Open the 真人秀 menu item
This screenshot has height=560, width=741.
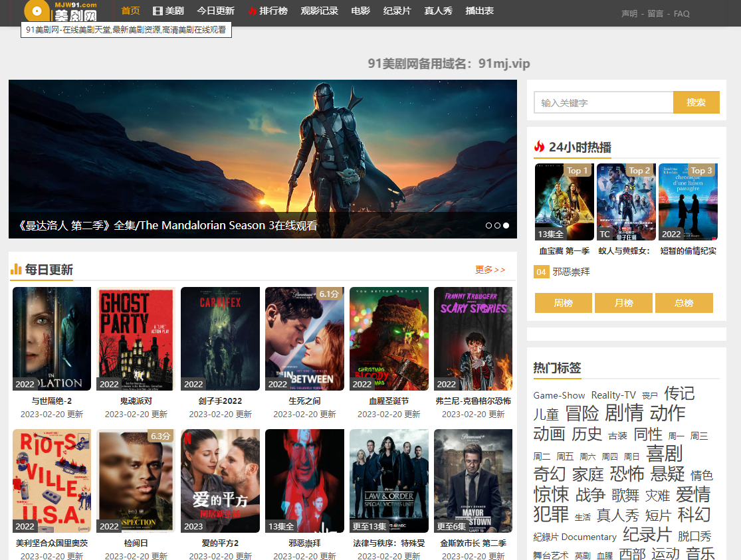click(x=438, y=11)
